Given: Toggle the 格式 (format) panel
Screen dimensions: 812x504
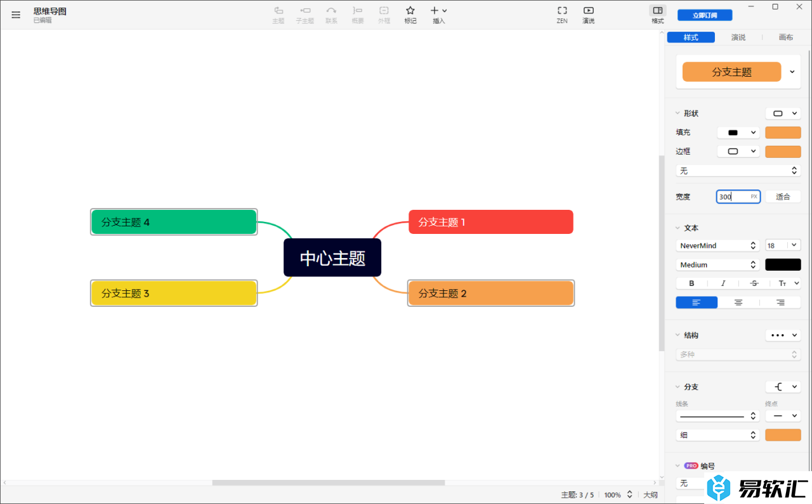Looking at the screenshot, I should [x=658, y=15].
